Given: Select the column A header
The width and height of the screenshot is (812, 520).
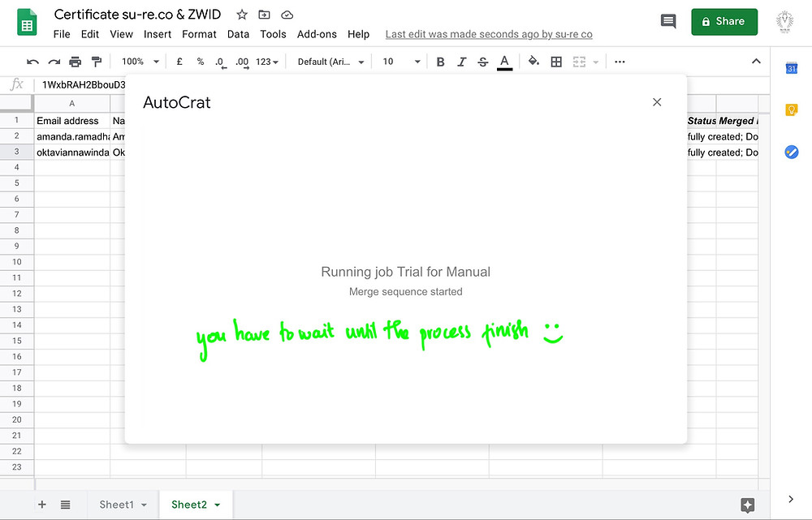Looking at the screenshot, I should [x=72, y=104].
